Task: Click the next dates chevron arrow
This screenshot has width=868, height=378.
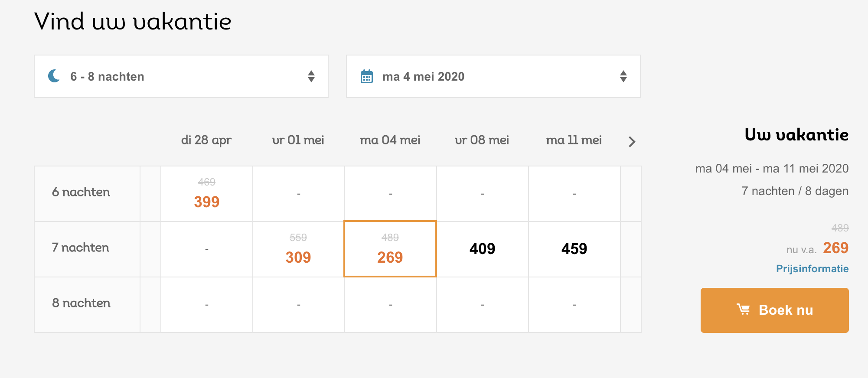Action: 632,141
